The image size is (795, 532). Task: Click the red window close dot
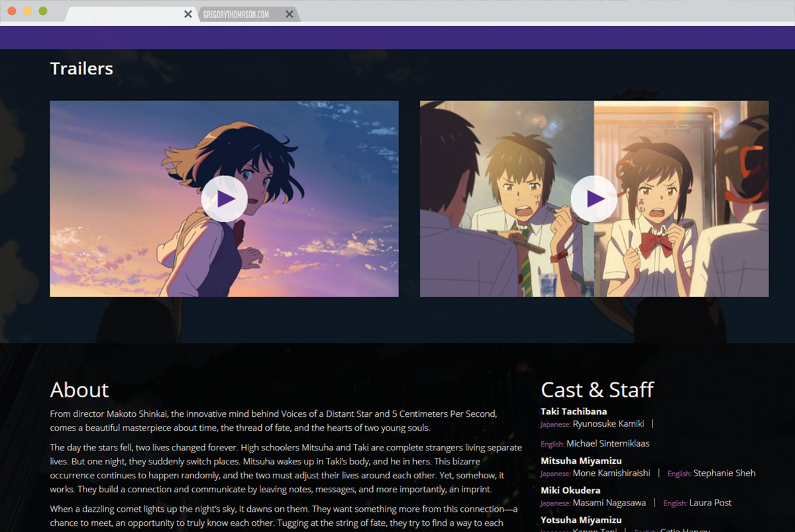(12, 11)
